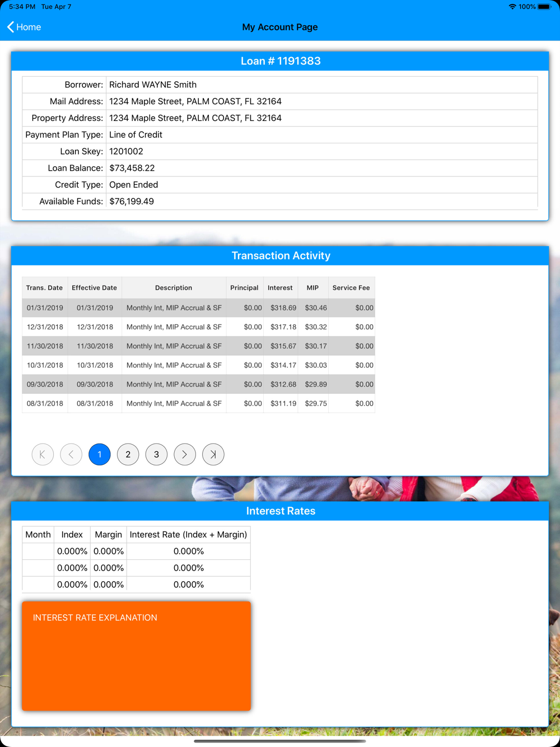Click the $318.69 interest amount
560x747 pixels.
[283, 307]
